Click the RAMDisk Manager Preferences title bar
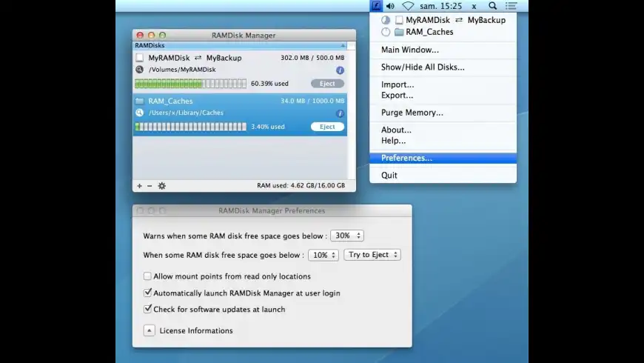The height and width of the screenshot is (363, 644). 272,210
